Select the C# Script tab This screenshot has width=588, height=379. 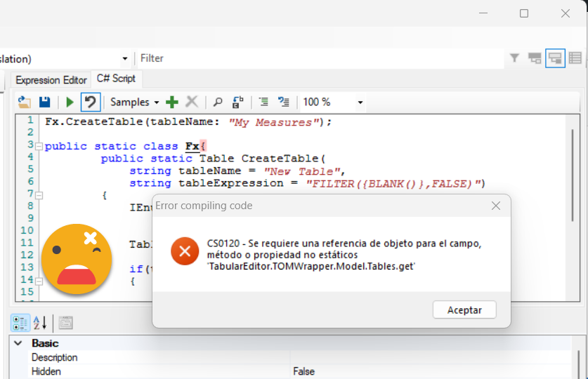117,79
